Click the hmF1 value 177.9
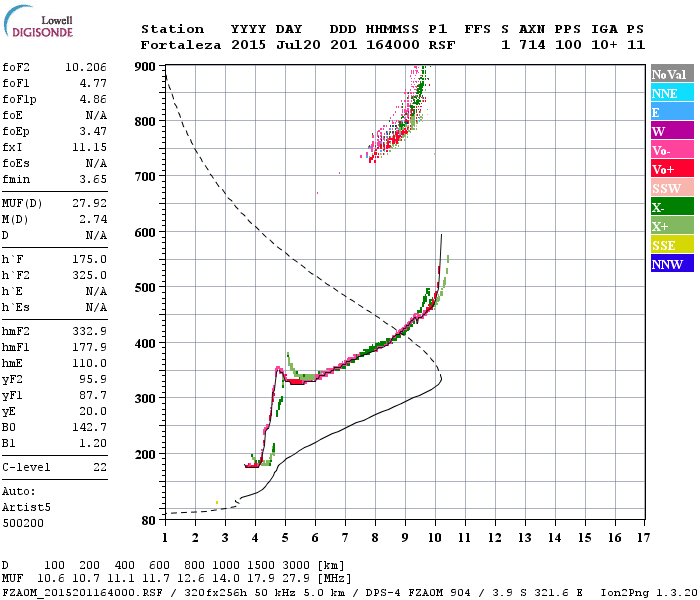The width and height of the screenshot is (700, 600). coord(90,347)
